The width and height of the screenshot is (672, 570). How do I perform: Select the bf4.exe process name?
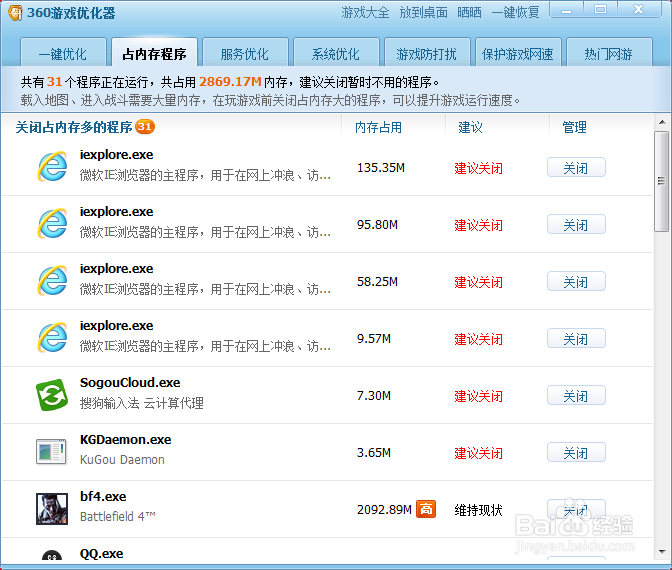point(103,497)
